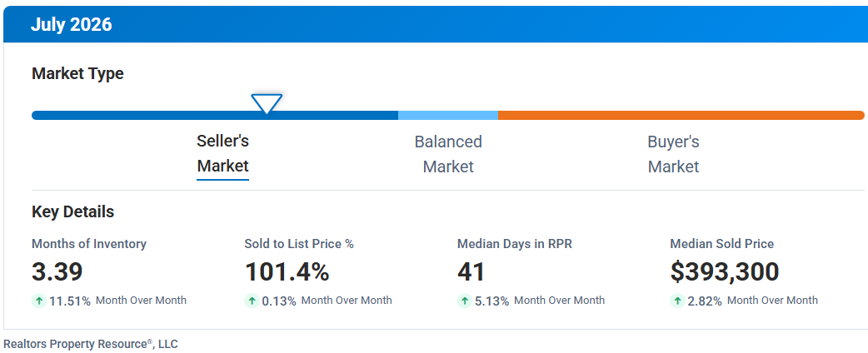Click the triangle marker on the market slider
This screenshot has height=353, width=868.
click(267, 103)
